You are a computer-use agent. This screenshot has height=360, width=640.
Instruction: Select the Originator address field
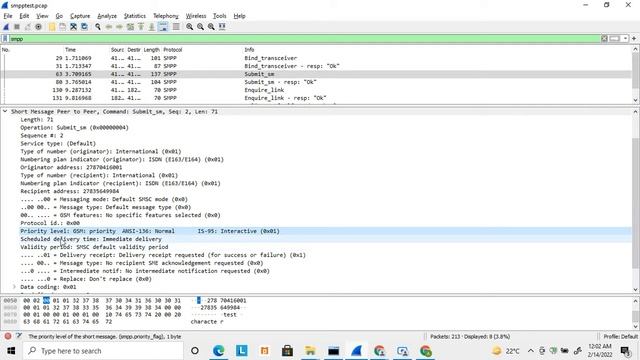tap(71, 167)
